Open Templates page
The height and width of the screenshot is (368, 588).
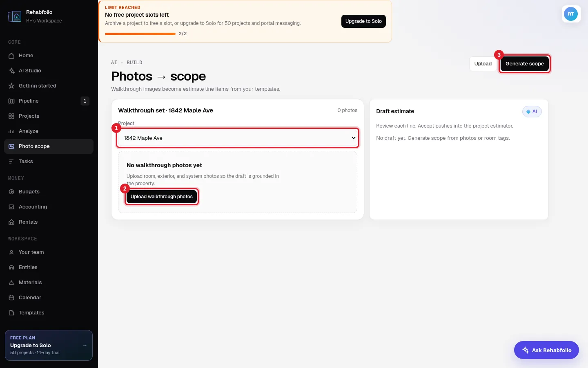49,313
